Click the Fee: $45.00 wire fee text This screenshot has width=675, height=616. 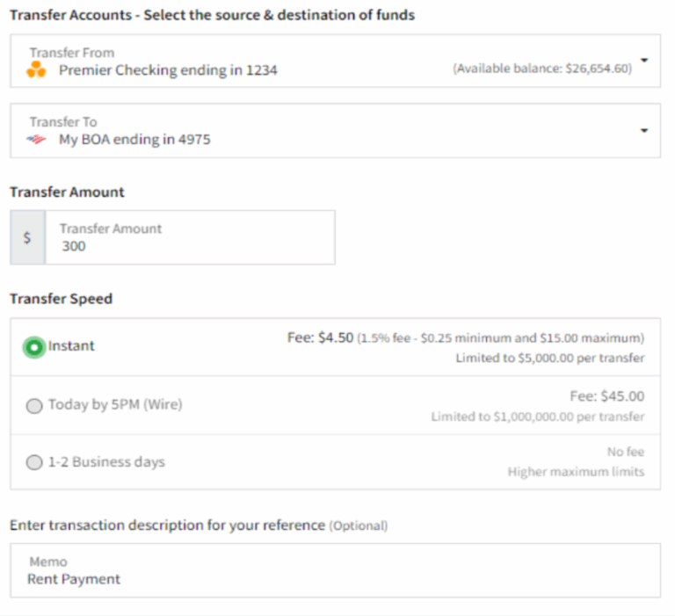pyautogui.click(x=606, y=396)
